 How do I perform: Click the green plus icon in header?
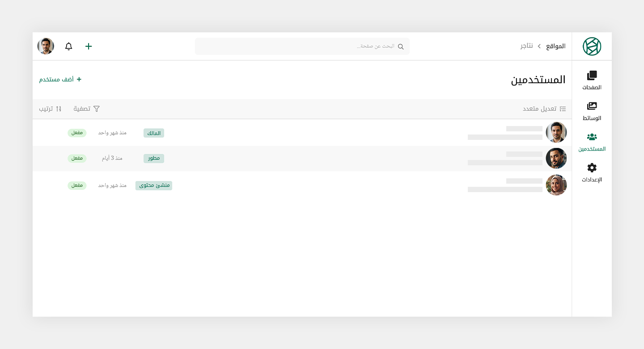89,46
